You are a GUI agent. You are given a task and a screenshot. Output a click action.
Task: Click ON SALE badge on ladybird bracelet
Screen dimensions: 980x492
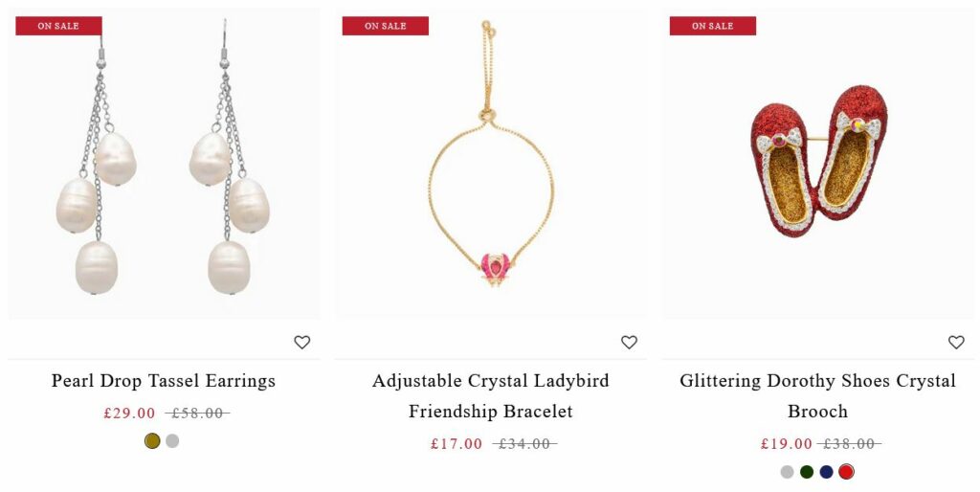tap(386, 26)
